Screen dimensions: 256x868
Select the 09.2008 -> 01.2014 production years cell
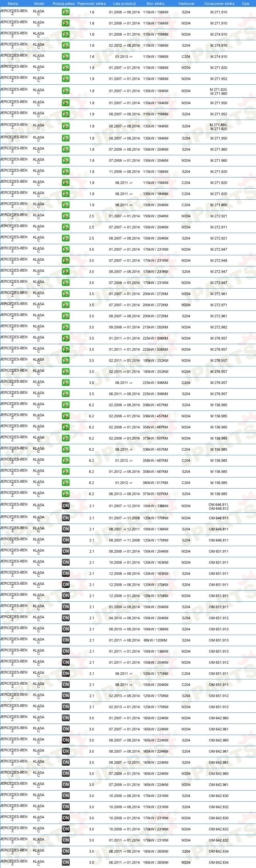tap(124, 327)
